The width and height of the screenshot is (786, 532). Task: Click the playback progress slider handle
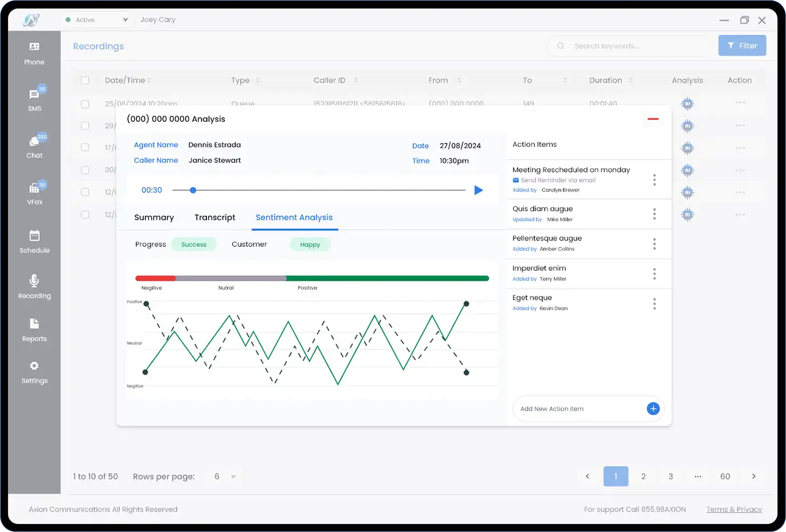click(x=193, y=190)
